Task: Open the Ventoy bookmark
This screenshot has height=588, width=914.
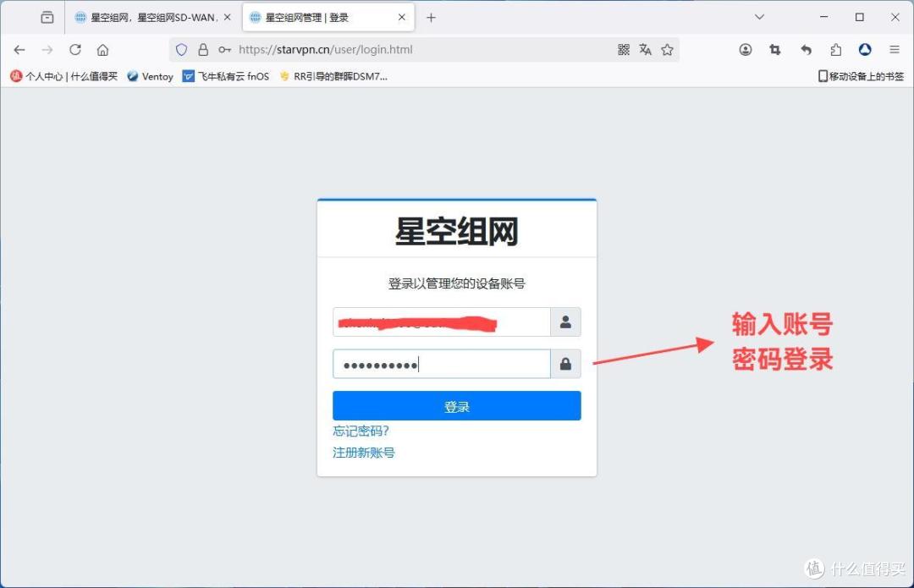Action: (x=151, y=76)
